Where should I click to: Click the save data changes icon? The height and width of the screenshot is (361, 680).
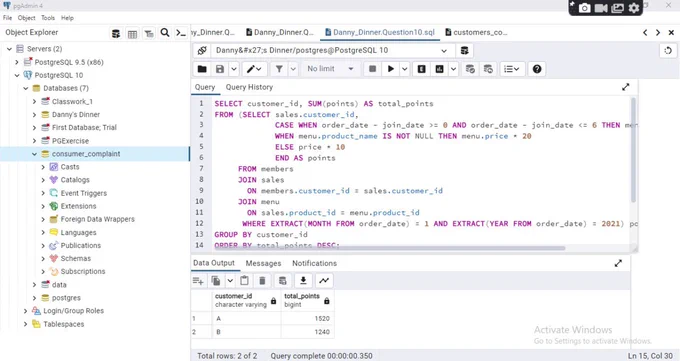(282, 281)
